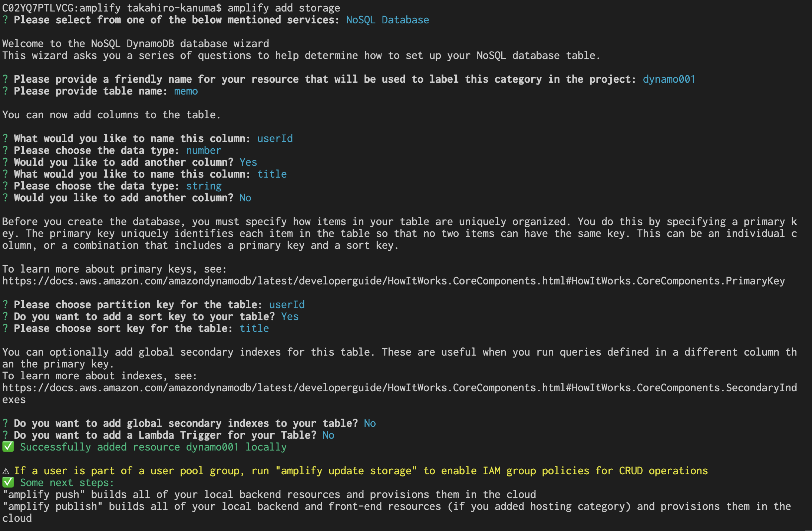Click the "memo" table name value
The width and height of the screenshot is (812, 531).
click(186, 91)
